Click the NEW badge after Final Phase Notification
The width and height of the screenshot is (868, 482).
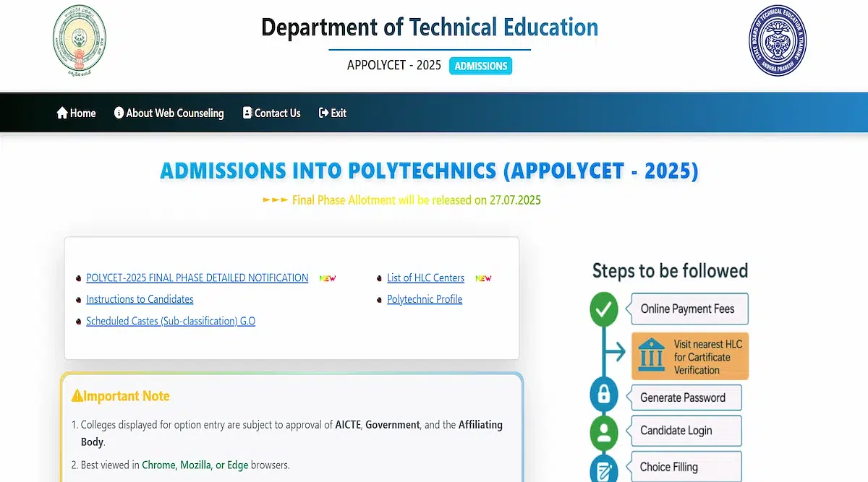(x=328, y=278)
